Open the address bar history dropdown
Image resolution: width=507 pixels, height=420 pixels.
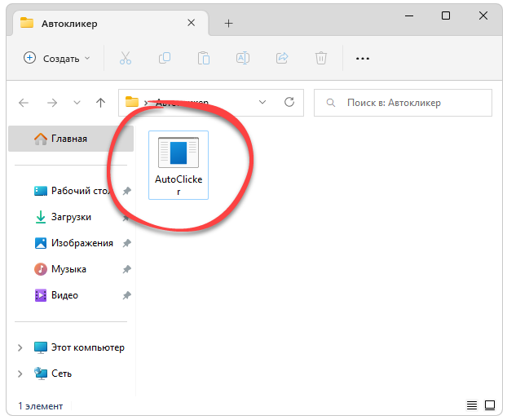262,103
